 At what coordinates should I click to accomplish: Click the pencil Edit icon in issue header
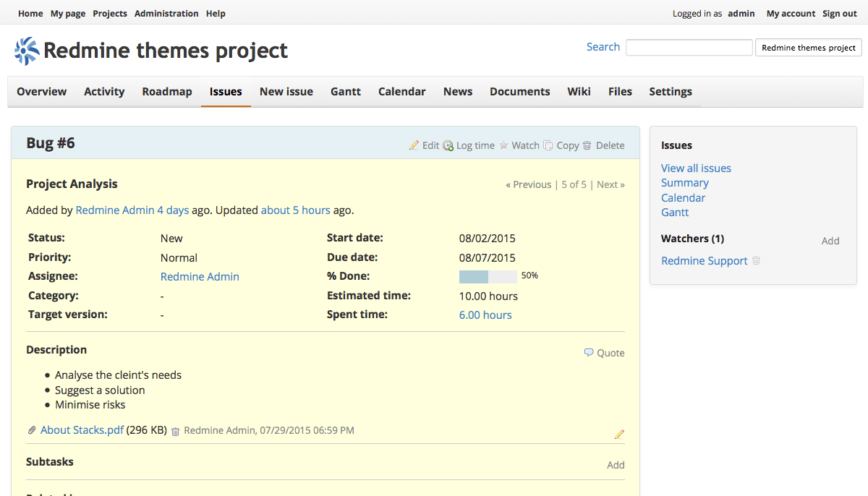[414, 145]
